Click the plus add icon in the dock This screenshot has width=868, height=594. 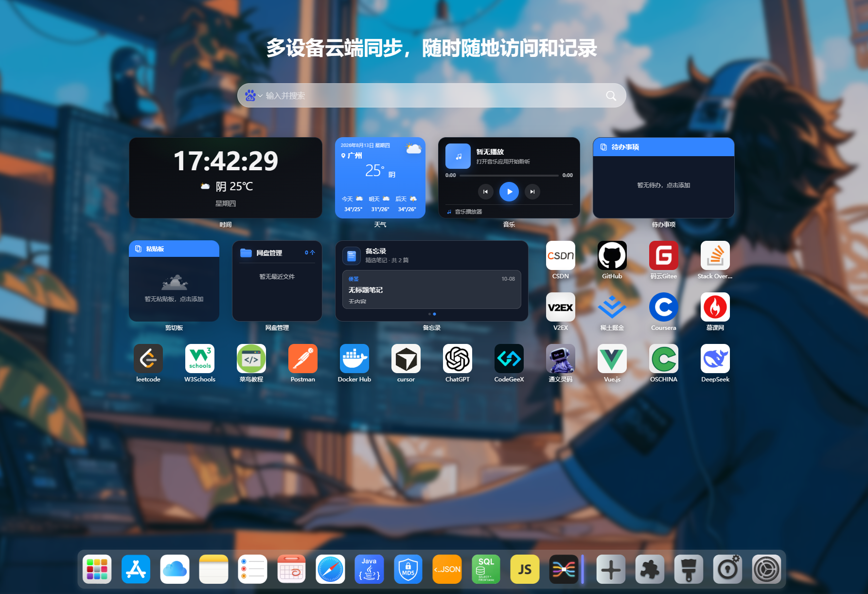611,569
